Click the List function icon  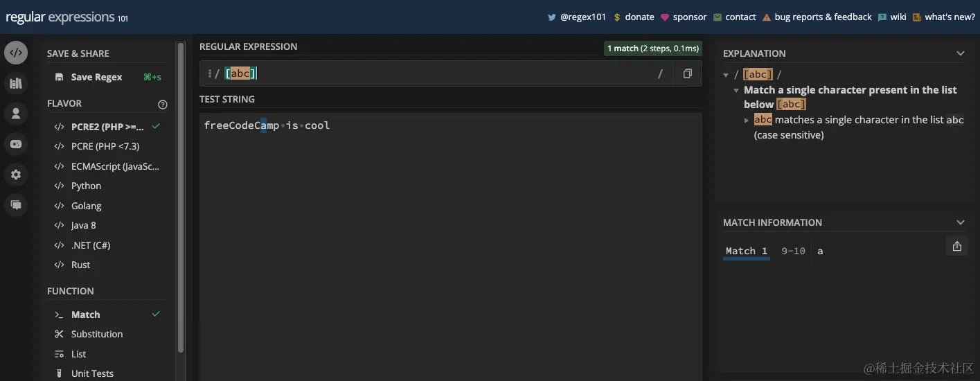[59, 354]
